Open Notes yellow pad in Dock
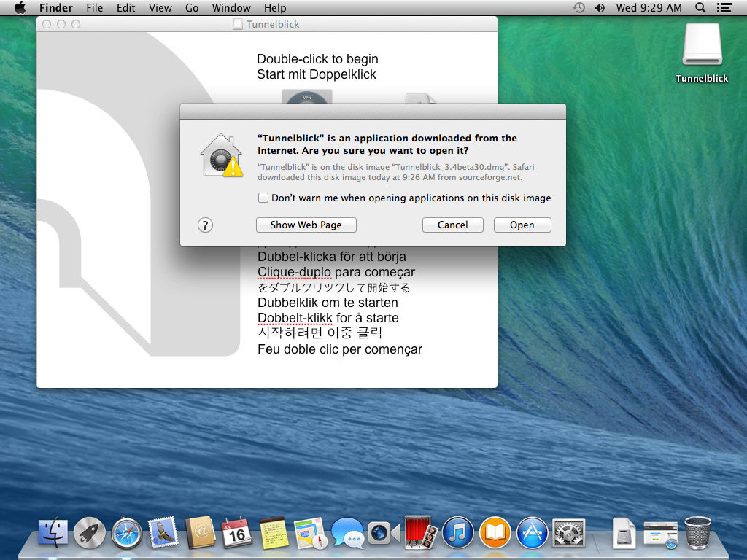Image resolution: width=747 pixels, height=560 pixels. pos(274,532)
